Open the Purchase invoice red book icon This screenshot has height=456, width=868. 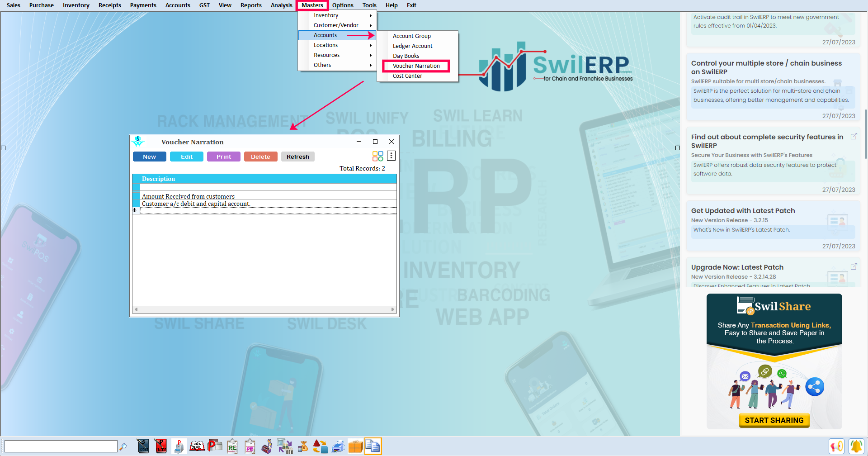tap(160, 446)
